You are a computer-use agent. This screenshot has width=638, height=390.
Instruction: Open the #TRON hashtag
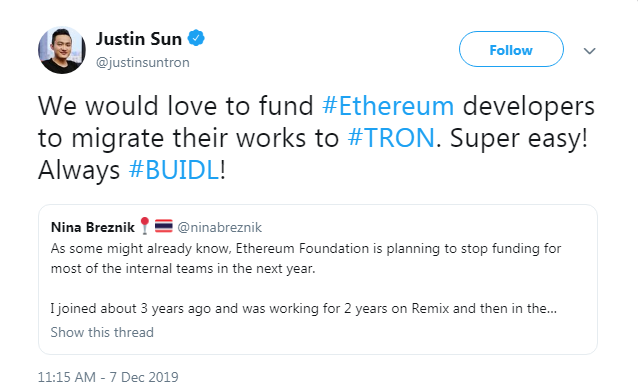click(x=391, y=138)
